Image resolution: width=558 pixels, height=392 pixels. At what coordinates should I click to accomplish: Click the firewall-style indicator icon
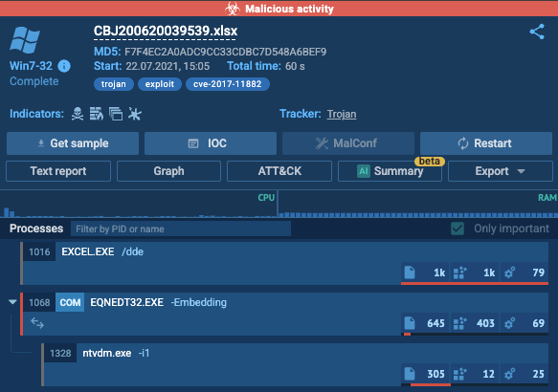[96, 114]
